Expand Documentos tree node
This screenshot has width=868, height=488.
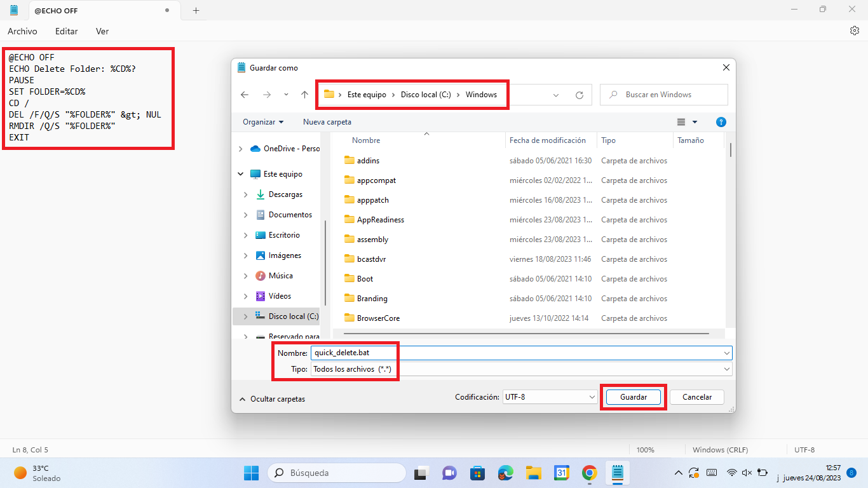click(246, 215)
